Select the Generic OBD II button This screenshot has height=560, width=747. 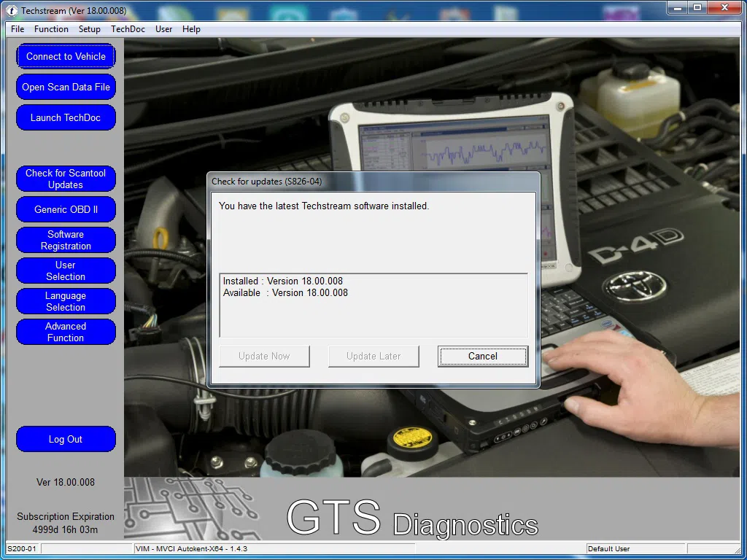point(66,209)
